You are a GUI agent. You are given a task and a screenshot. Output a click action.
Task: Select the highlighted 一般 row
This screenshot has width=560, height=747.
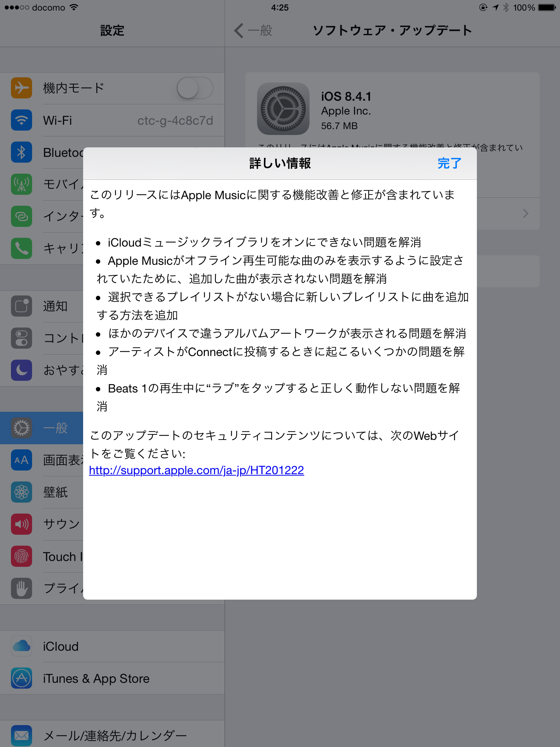pyautogui.click(x=42, y=428)
